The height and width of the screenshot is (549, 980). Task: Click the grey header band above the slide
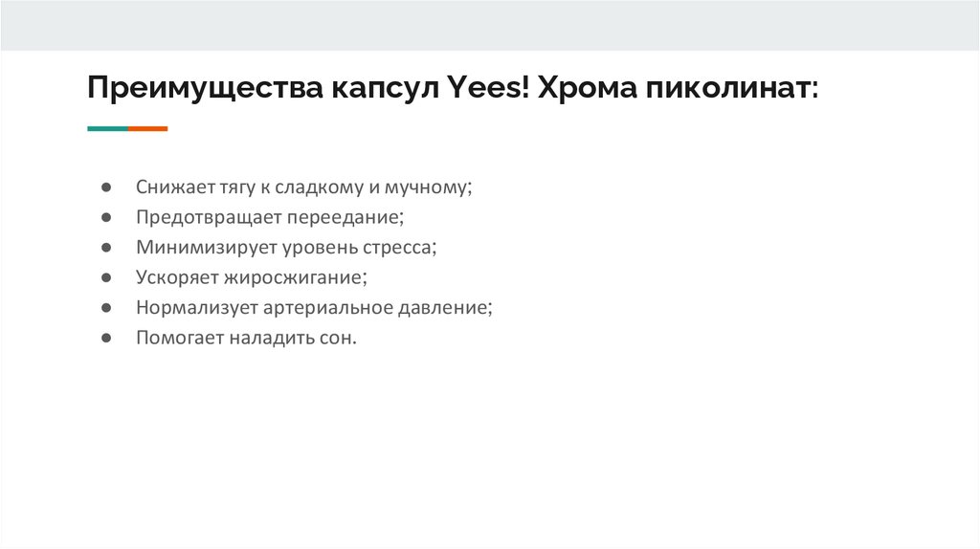click(x=490, y=25)
